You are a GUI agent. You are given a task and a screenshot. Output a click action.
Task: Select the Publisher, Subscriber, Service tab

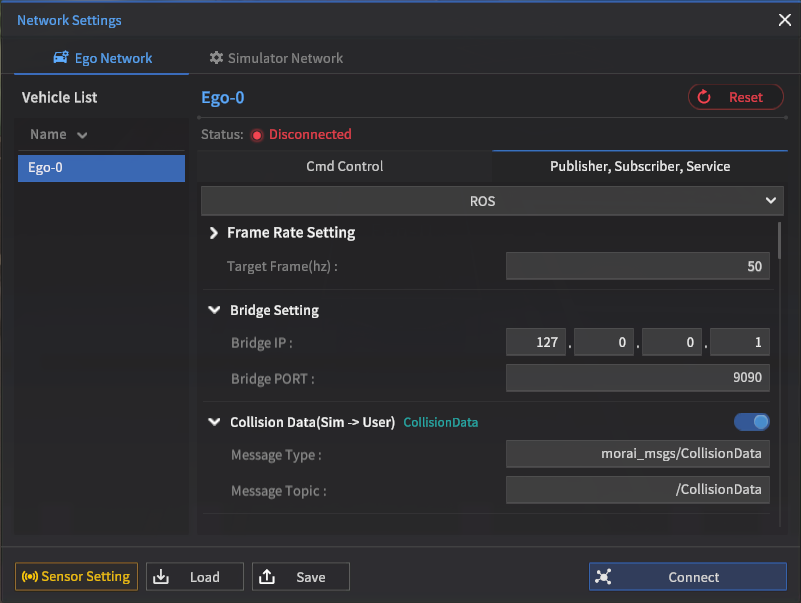(640, 166)
